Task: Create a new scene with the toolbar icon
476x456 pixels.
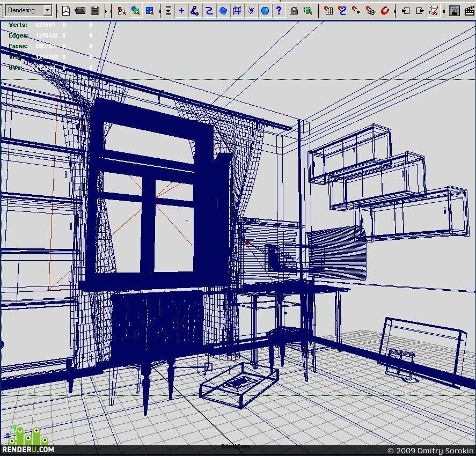Action: click(x=66, y=11)
